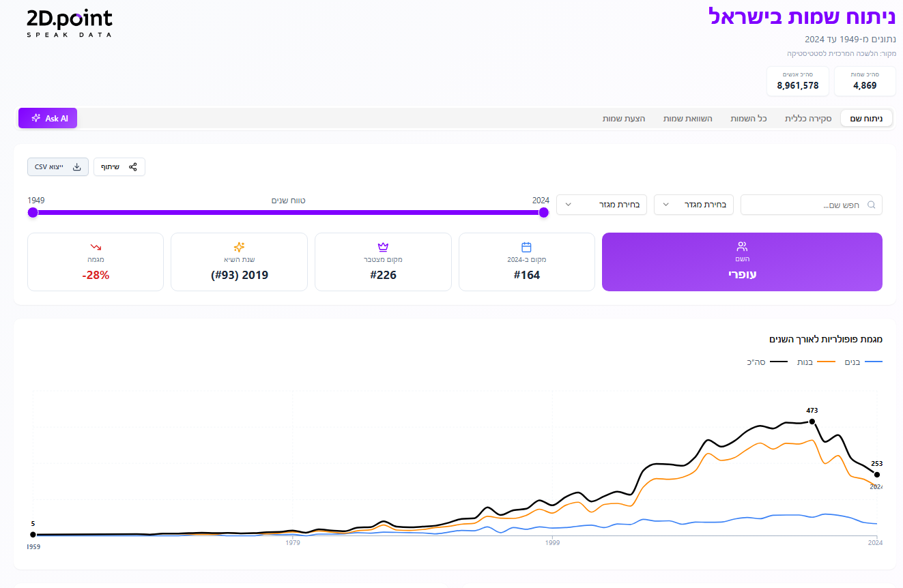Click the red downward trend icon above מגמה

coord(96,247)
